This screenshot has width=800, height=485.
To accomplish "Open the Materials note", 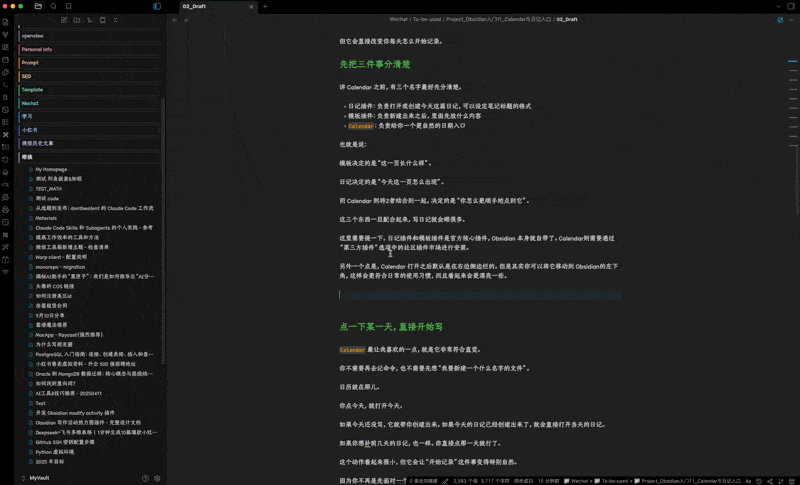I will point(46,218).
